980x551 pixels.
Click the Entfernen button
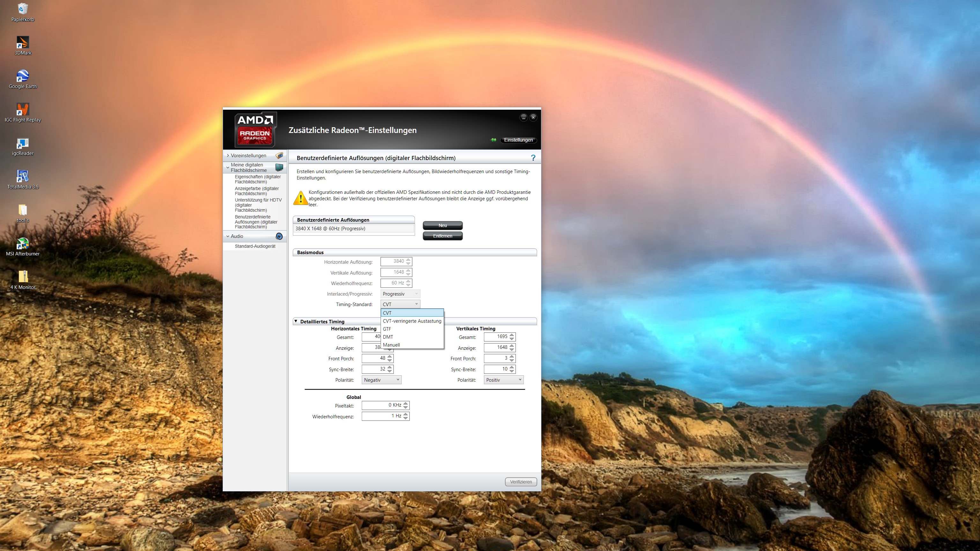click(x=442, y=236)
